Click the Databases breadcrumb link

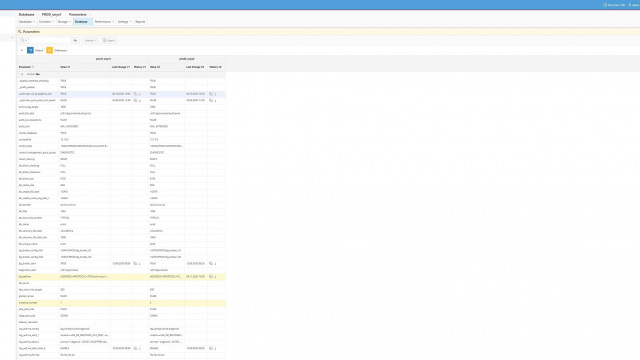[x=27, y=14]
